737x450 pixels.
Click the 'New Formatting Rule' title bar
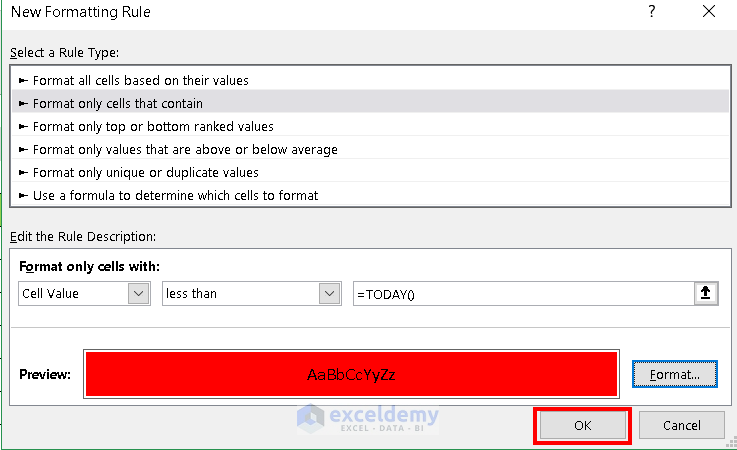tap(300, 12)
